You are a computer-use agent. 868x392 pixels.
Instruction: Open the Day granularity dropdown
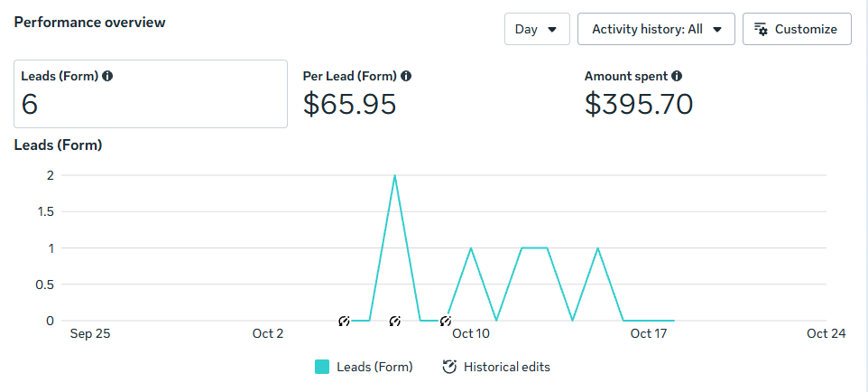pos(537,29)
